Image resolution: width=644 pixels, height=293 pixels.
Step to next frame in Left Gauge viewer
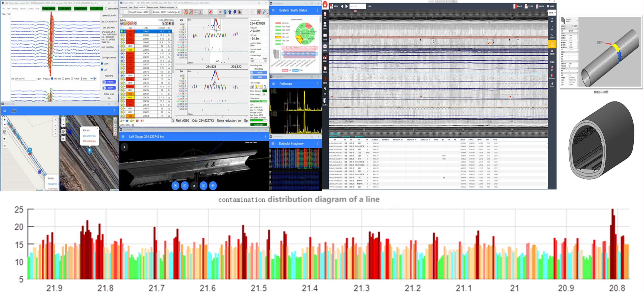click(x=204, y=185)
